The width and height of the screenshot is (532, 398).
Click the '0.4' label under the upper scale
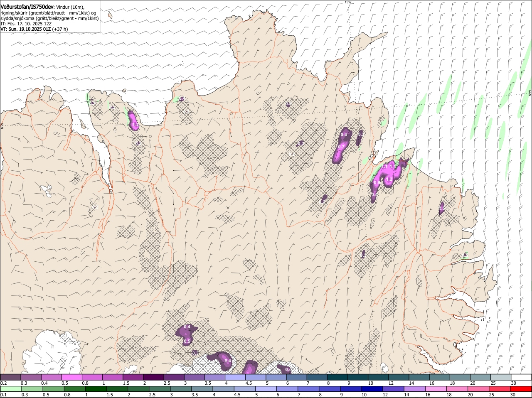(x=44, y=383)
